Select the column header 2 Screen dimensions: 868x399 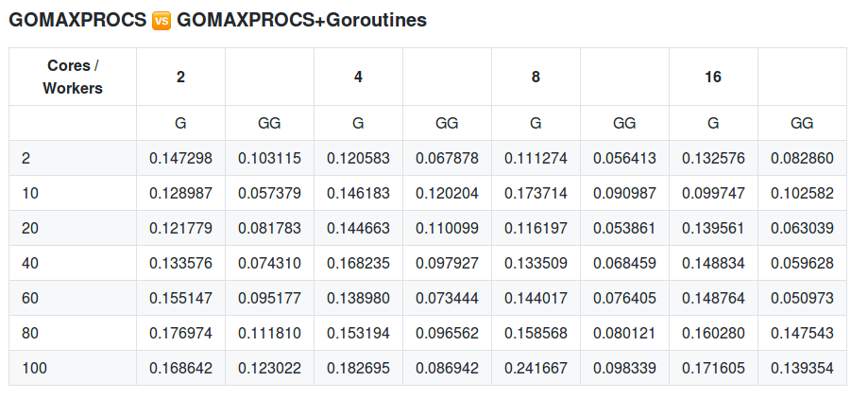point(181,77)
